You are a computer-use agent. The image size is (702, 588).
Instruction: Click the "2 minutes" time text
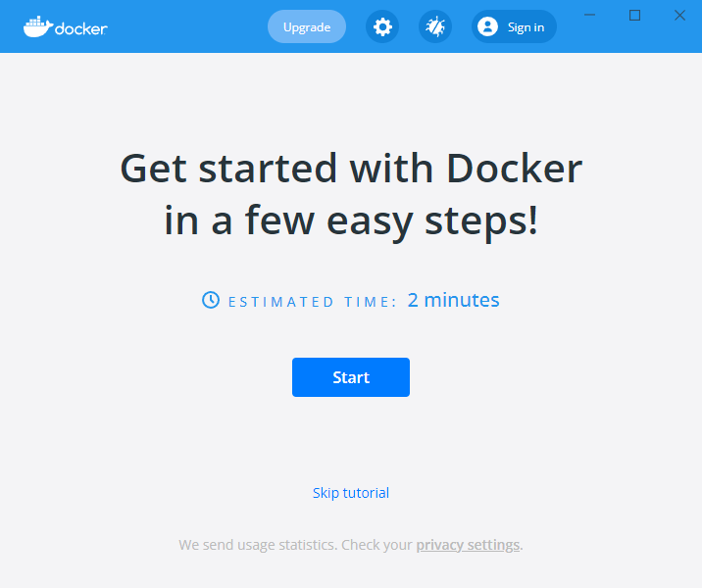(453, 300)
